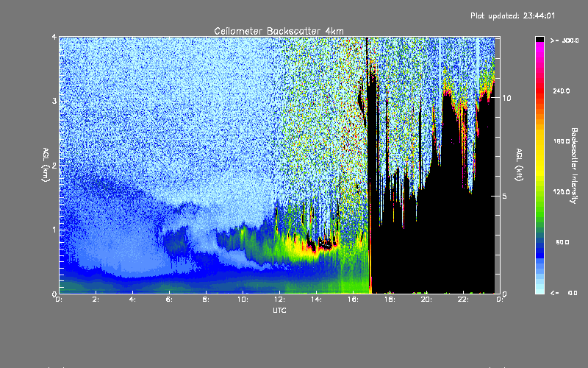
Task: Click the '4' tick on km axis
Action: pyautogui.click(x=54, y=37)
